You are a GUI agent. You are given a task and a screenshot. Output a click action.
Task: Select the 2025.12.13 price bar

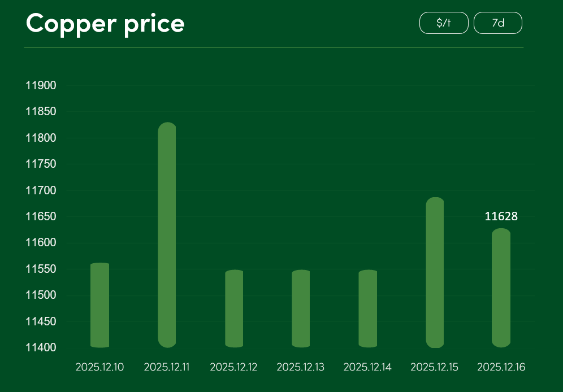pos(301,308)
